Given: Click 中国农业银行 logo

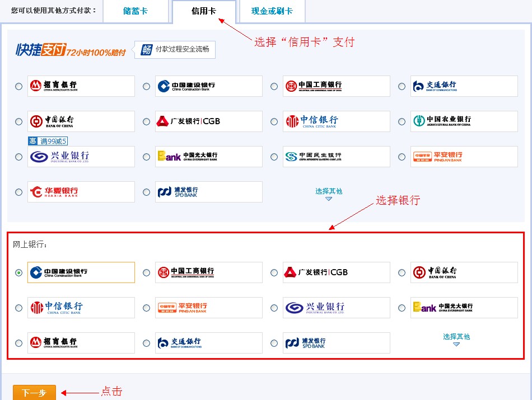Looking at the screenshot, I should (x=464, y=121).
